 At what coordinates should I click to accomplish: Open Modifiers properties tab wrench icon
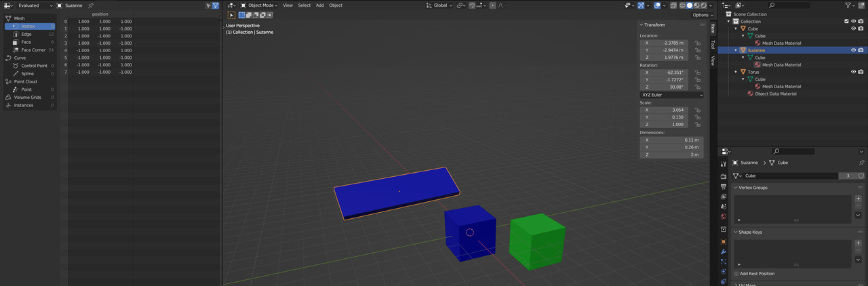(724, 252)
